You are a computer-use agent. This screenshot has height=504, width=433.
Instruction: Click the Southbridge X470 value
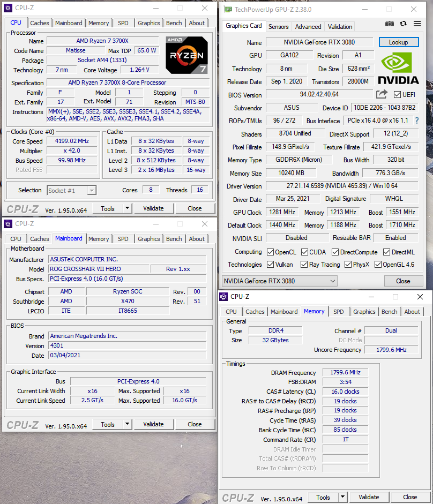[128, 301]
